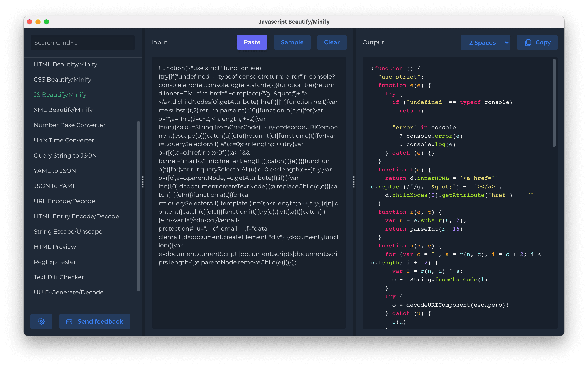Clear the input area
Image resolution: width=588 pixels, height=367 pixels.
pos(332,42)
